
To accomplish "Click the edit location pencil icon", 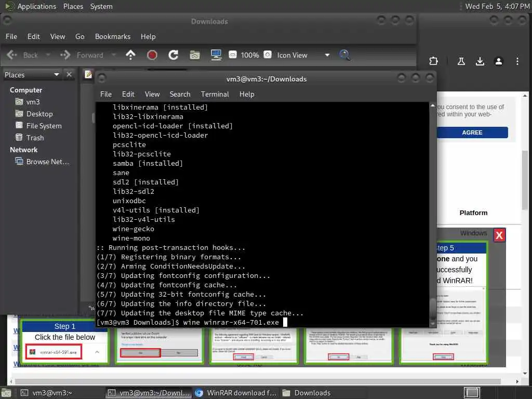I will (x=88, y=74).
